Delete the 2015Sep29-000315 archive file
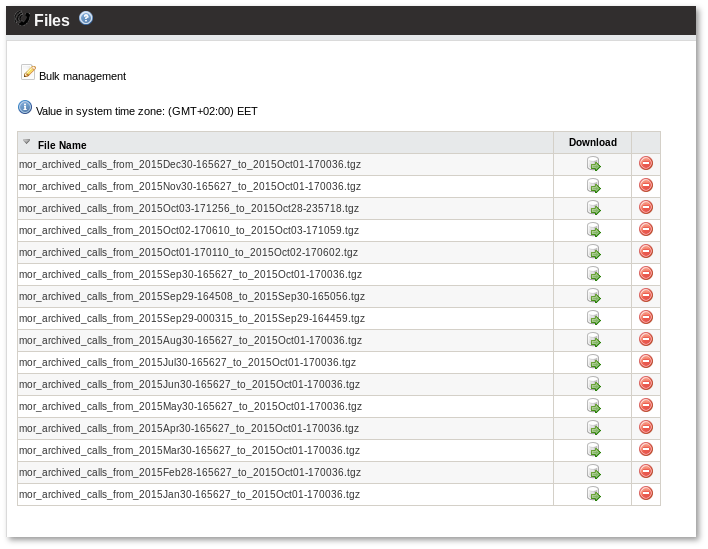Image resolution: width=708 pixels, height=549 pixels. (x=646, y=317)
